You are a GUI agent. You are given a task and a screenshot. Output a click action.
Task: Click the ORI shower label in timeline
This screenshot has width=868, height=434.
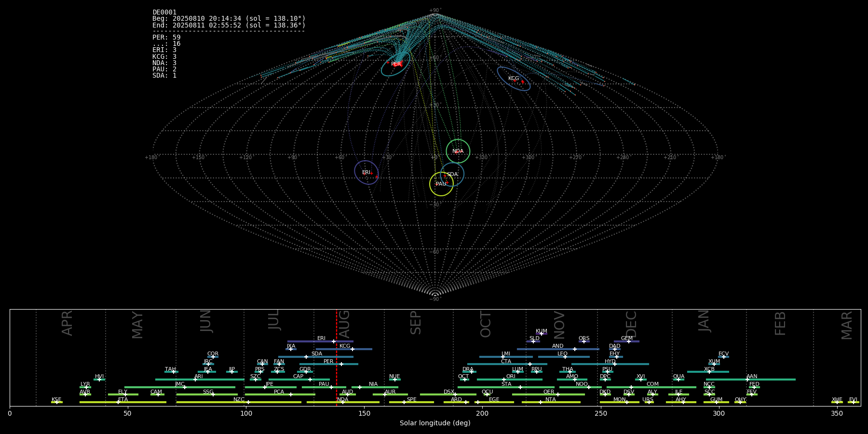point(511,377)
